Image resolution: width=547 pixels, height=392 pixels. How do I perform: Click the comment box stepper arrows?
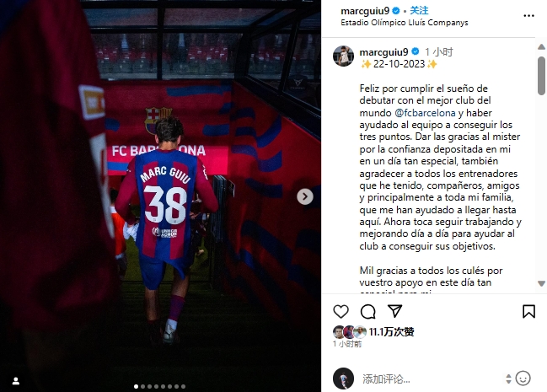pos(508,379)
